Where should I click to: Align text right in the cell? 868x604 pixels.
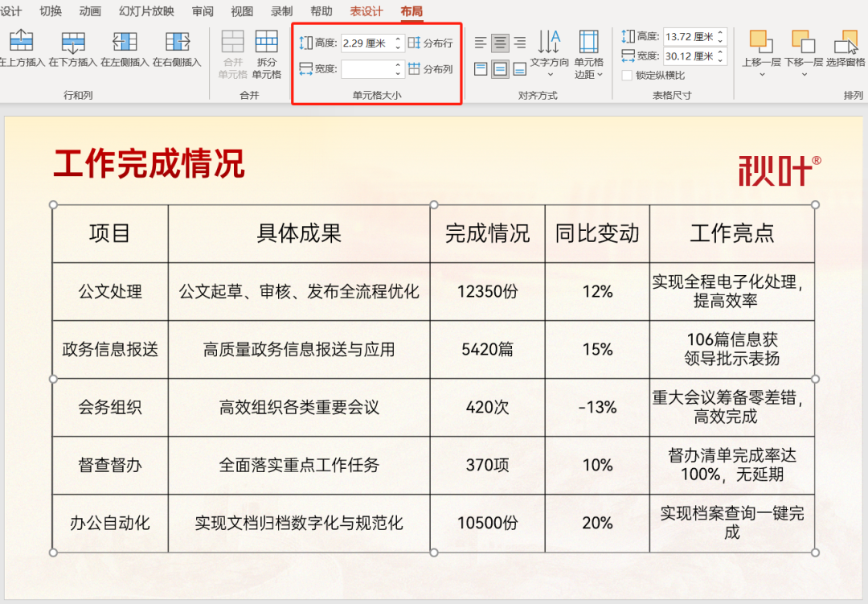[x=519, y=43]
